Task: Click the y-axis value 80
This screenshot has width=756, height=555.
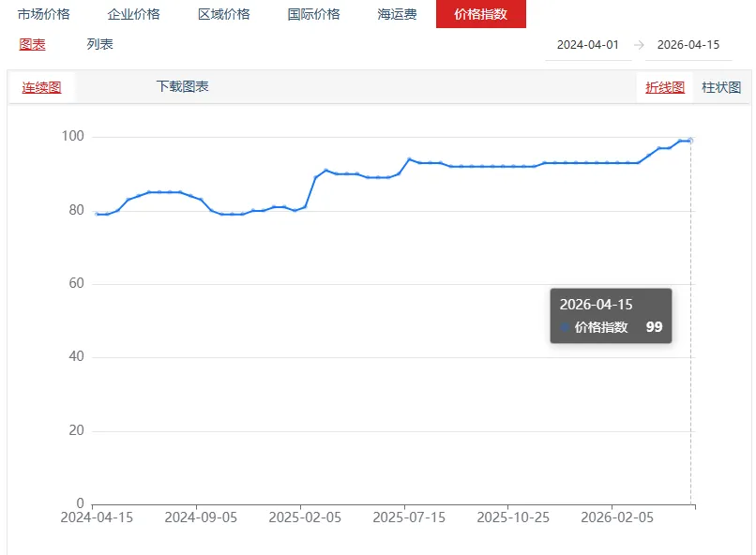Action: click(x=77, y=210)
